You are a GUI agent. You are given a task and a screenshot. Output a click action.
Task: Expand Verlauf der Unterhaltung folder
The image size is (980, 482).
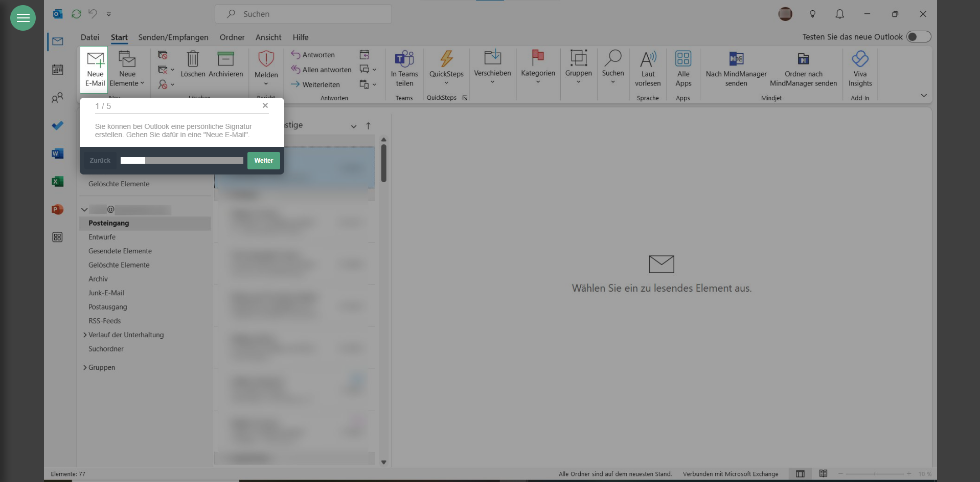85,335
